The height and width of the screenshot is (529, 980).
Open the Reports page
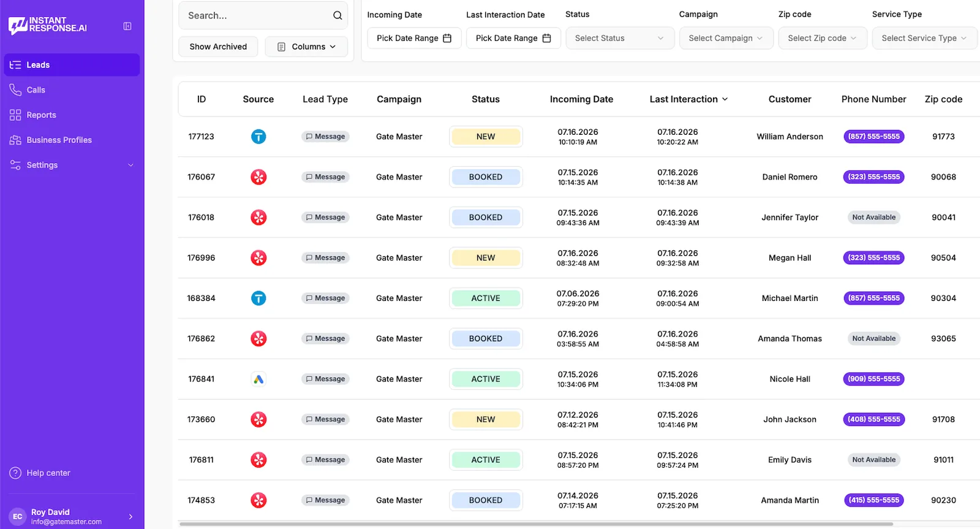[72, 115]
